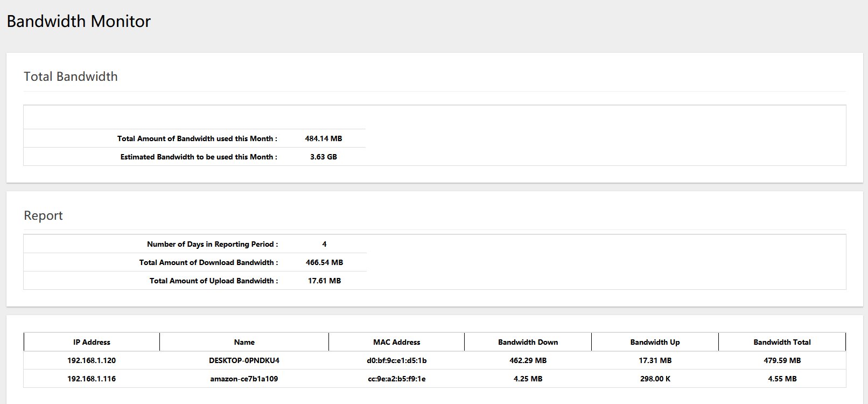Viewport: 868px width, 404px height.
Task: Click 'Total Amount of Upload Bandwidth' label
Action: tap(214, 281)
